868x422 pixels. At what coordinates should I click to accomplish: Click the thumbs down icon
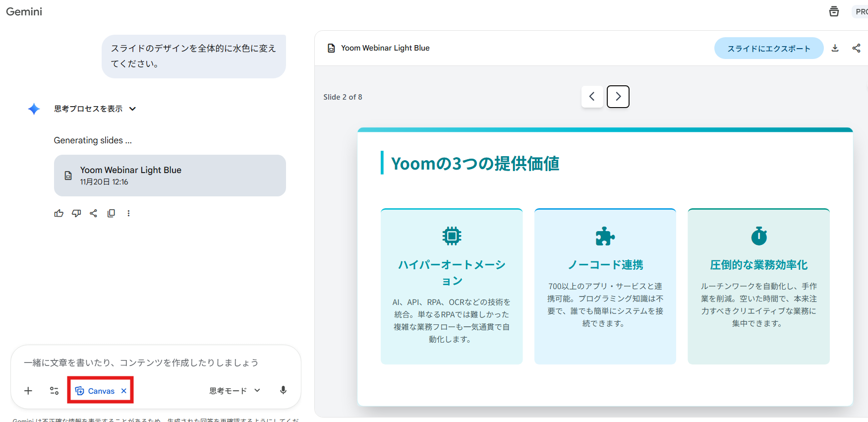click(x=76, y=213)
